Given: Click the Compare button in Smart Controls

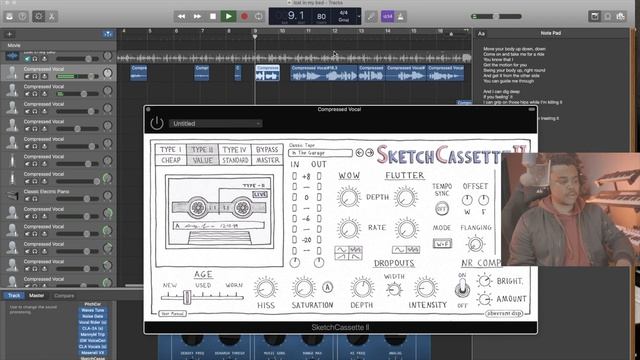Looking at the screenshot, I should [x=64, y=296].
